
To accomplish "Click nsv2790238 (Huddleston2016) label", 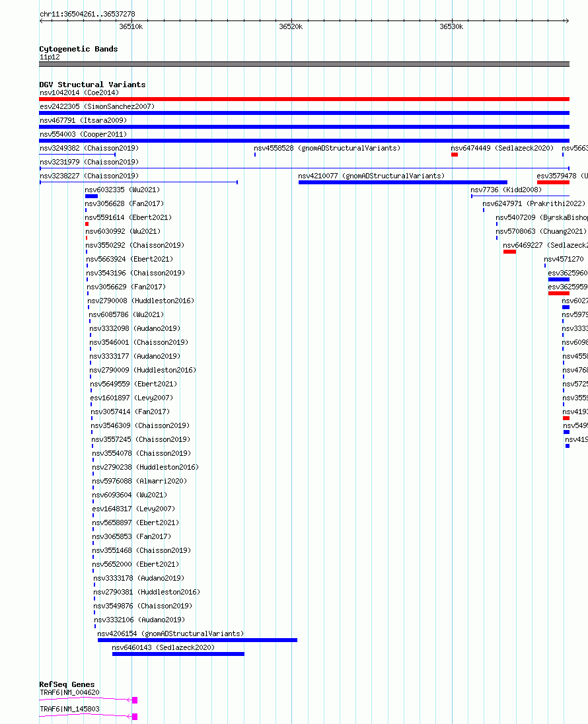I will (145, 466).
